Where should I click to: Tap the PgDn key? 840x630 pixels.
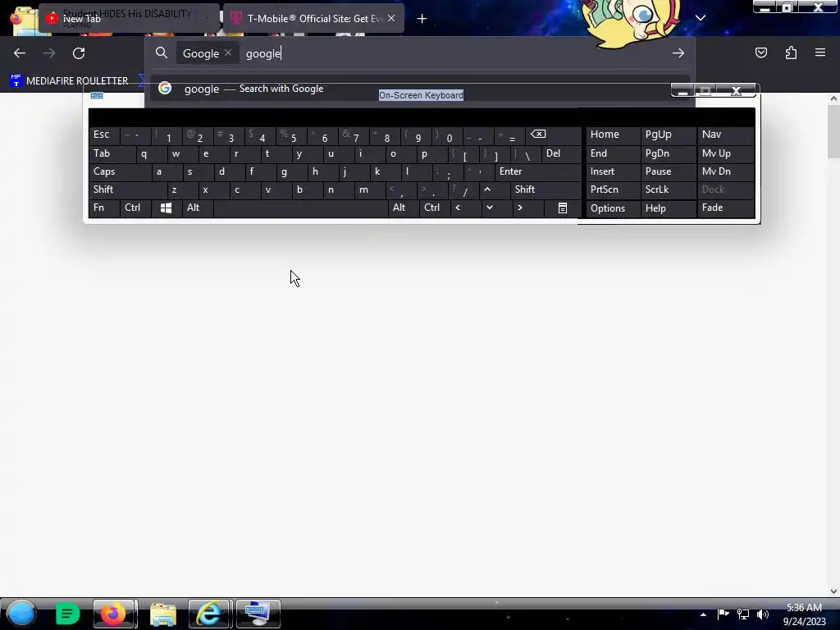click(x=669, y=153)
